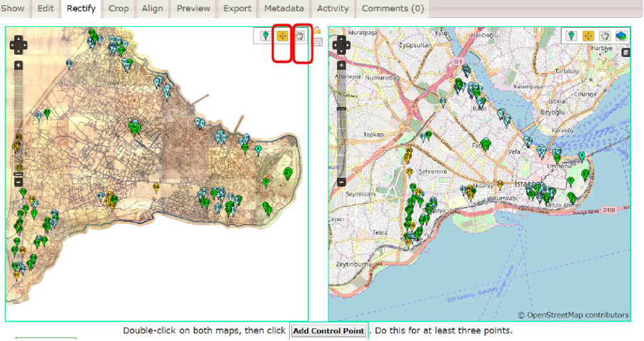The width and height of the screenshot is (644, 341).
Task: Toggle the padlock icon beside left map
Action: (x=316, y=30)
